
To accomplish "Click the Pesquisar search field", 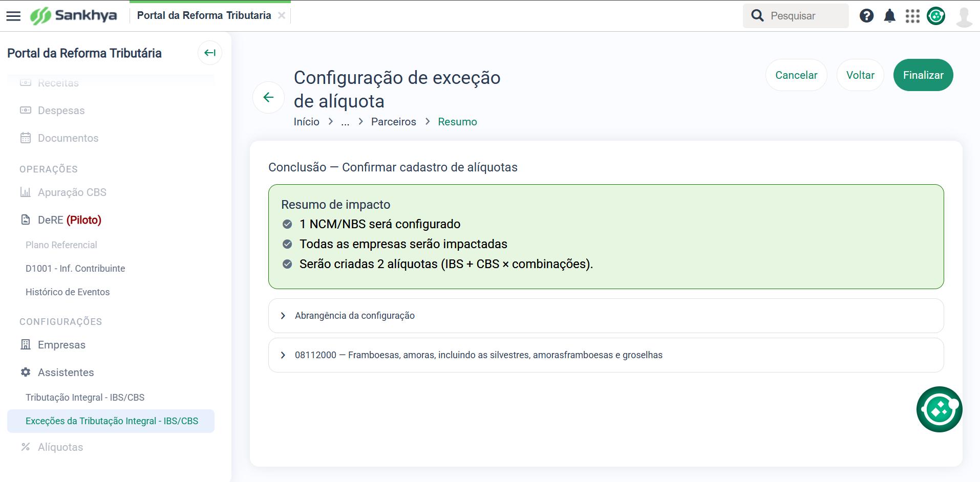I will point(796,16).
